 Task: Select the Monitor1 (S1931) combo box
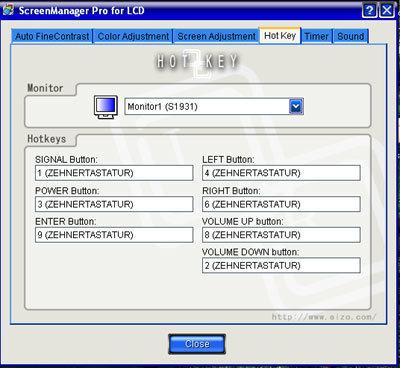[x=214, y=107]
